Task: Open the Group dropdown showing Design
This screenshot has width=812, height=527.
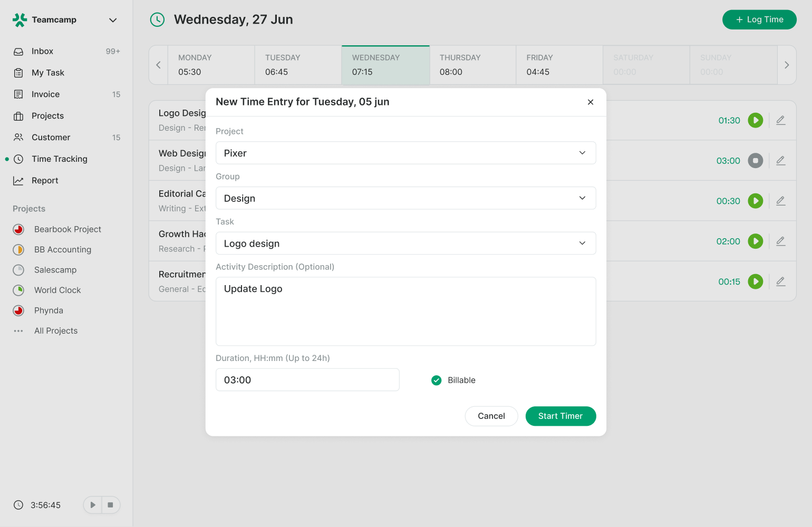Action: (406, 198)
